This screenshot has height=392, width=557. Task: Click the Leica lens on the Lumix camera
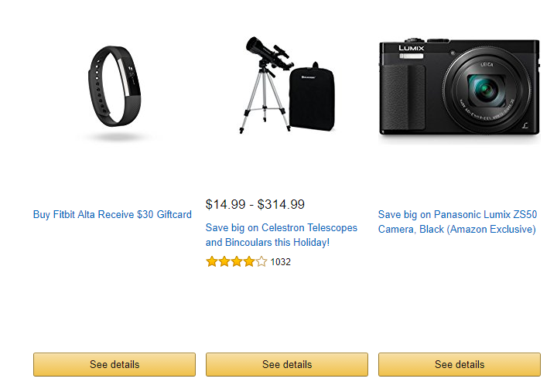(x=487, y=90)
